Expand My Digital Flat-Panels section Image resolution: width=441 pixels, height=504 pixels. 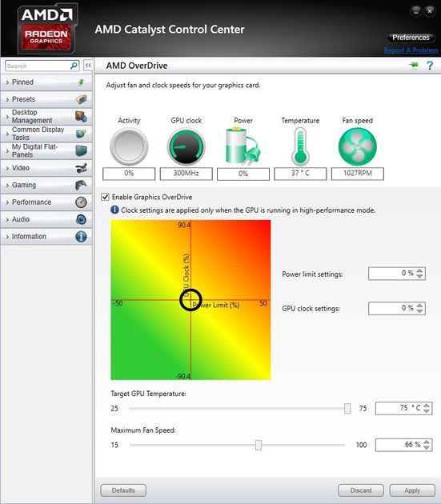click(46, 150)
